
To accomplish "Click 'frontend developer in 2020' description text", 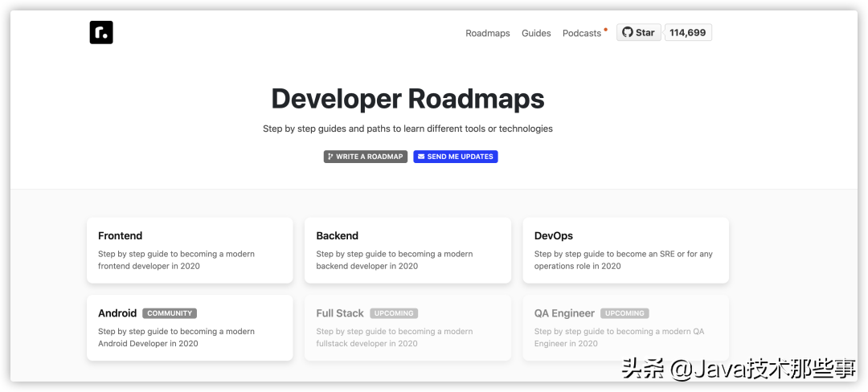I will (149, 266).
